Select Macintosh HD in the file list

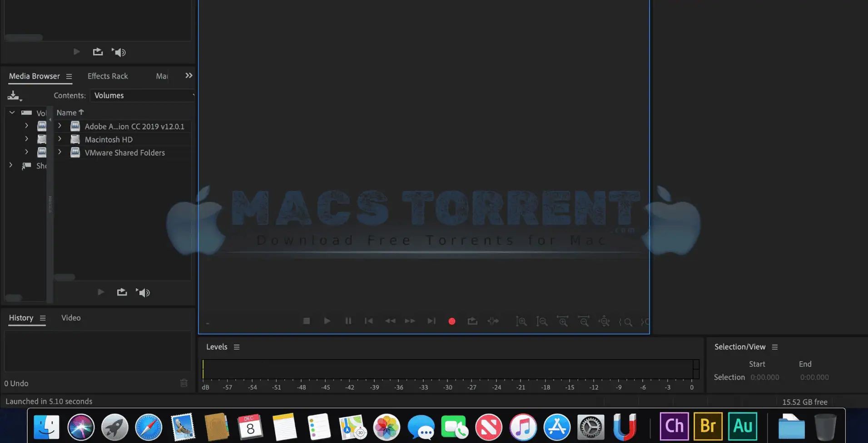(109, 140)
